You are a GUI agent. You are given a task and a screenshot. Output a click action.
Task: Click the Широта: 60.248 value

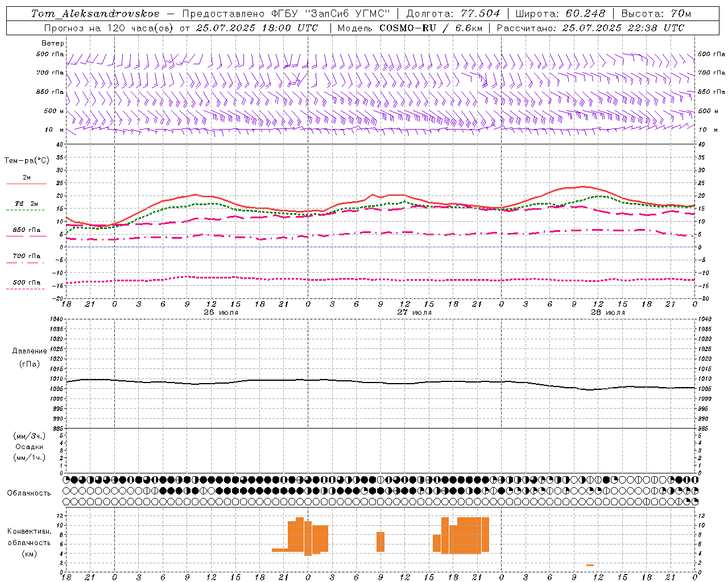click(x=561, y=14)
